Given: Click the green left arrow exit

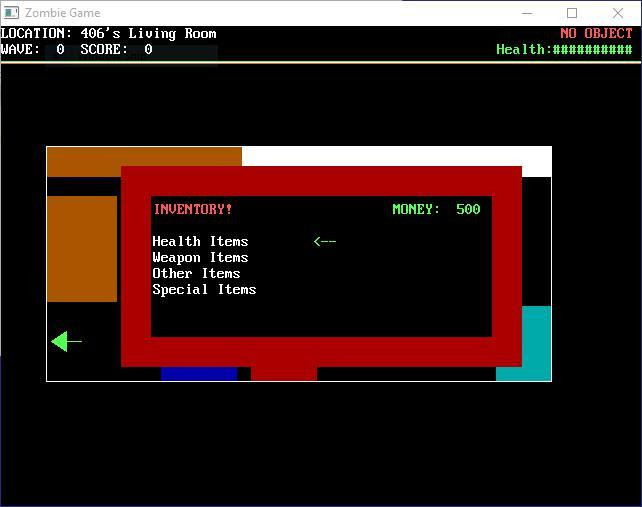Looking at the screenshot, I should pos(66,341).
